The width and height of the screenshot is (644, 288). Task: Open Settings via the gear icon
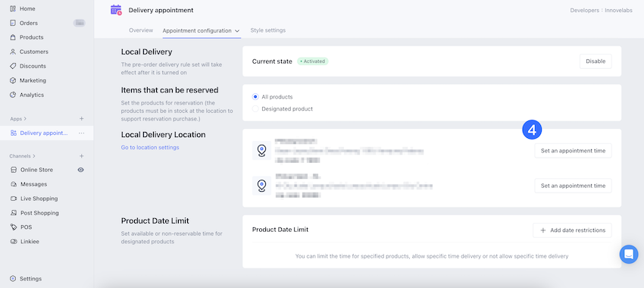click(x=13, y=279)
